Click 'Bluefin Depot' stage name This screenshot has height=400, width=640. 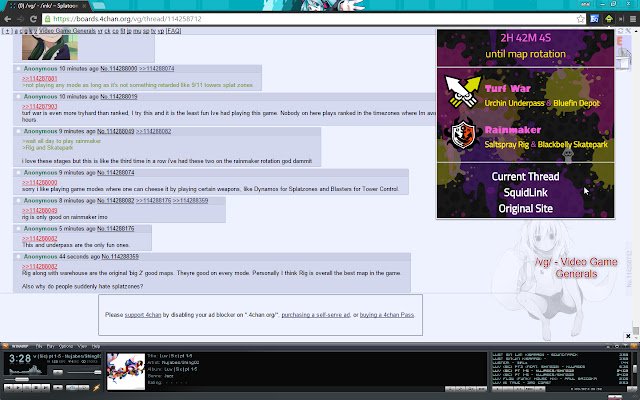click(576, 103)
